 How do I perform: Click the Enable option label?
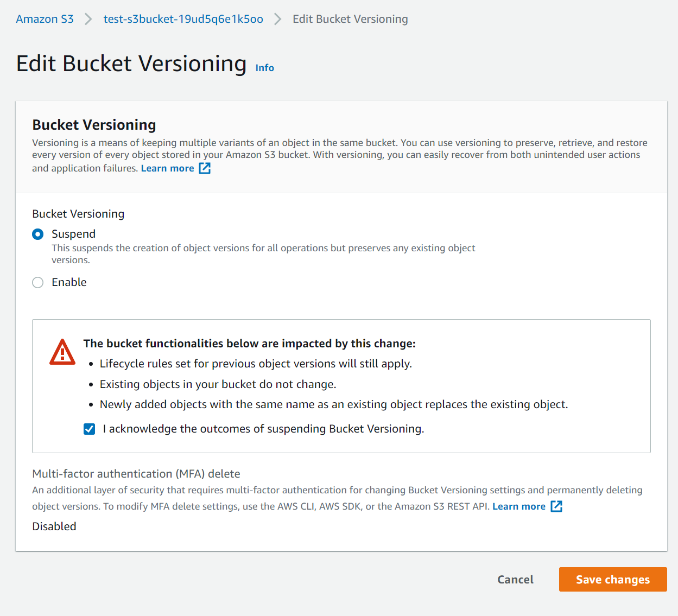[x=69, y=282]
